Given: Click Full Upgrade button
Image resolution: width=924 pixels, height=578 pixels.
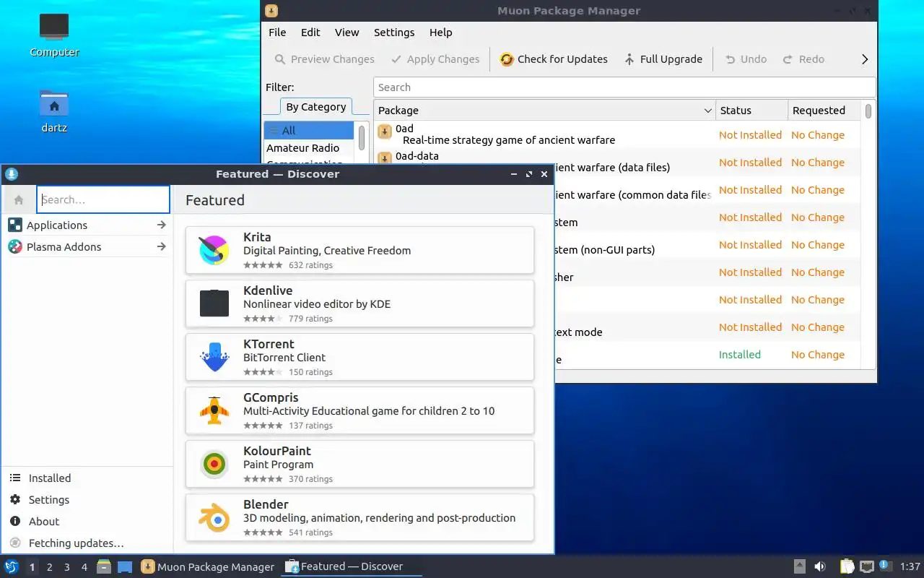Looking at the screenshot, I should tap(663, 59).
